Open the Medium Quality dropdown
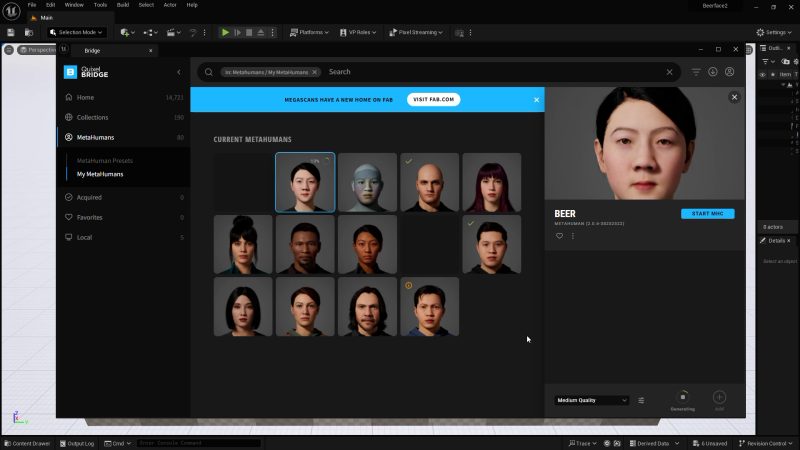 click(x=592, y=401)
